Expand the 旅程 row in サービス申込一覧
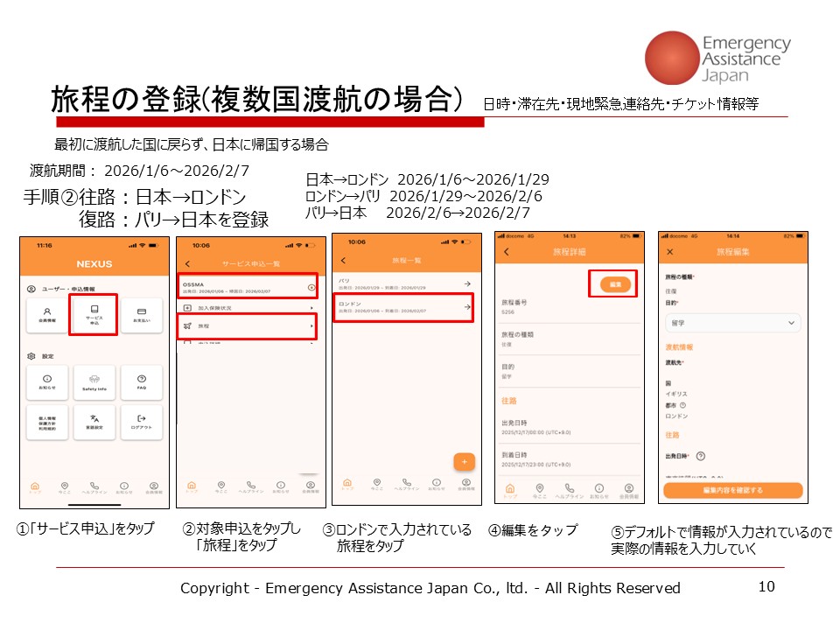 point(246,326)
